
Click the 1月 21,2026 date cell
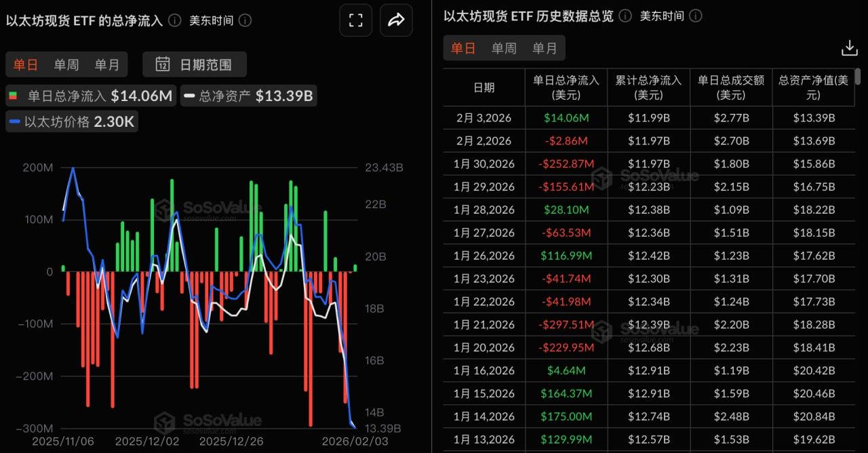pos(484,325)
